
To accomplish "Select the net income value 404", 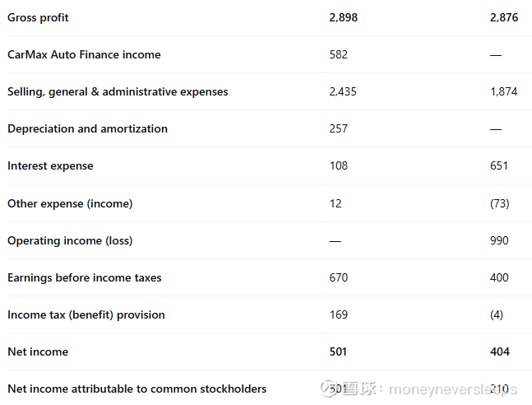I will tap(499, 351).
